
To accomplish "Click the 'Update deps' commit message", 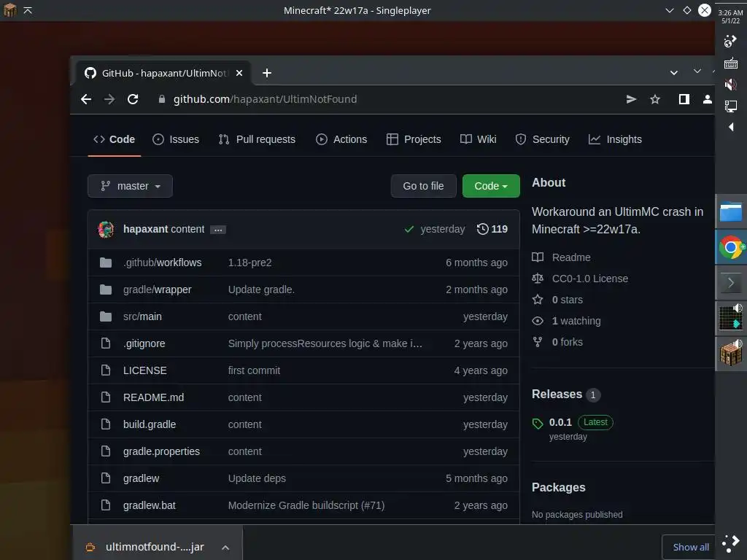I will [257, 478].
